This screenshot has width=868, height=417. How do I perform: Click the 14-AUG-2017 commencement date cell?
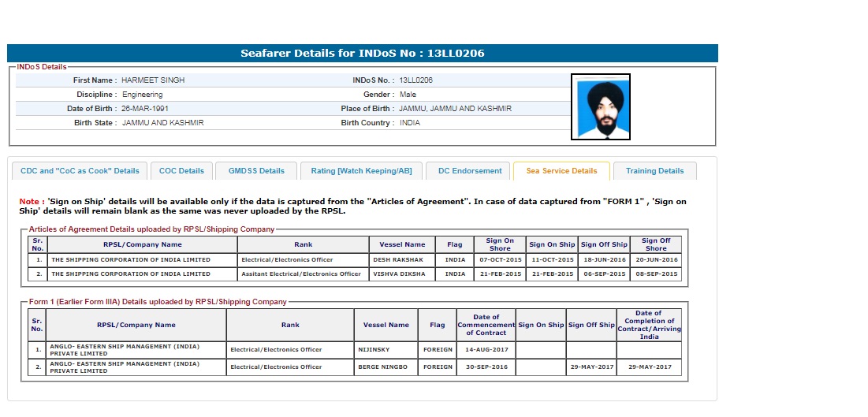486,349
